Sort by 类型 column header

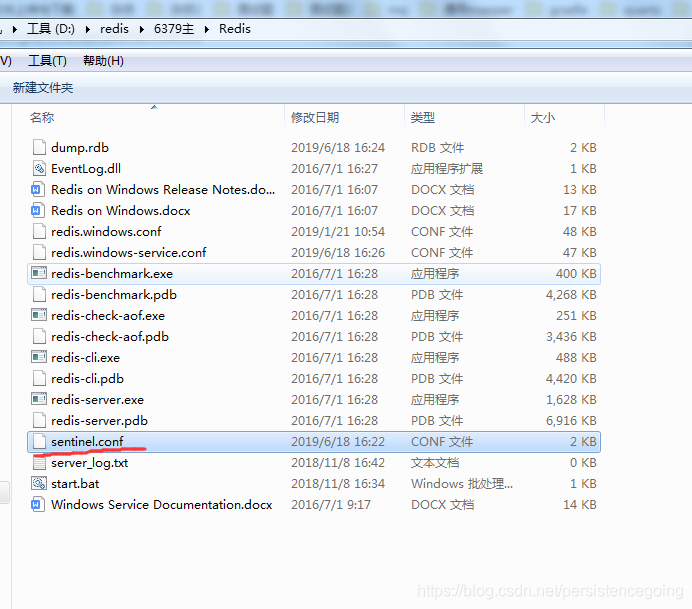pos(423,117)
